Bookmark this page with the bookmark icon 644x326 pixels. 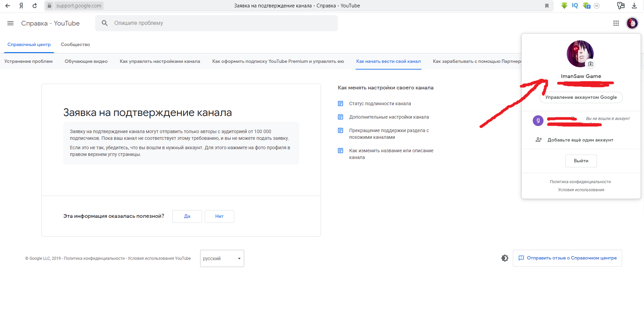click(x=547, y=6)
